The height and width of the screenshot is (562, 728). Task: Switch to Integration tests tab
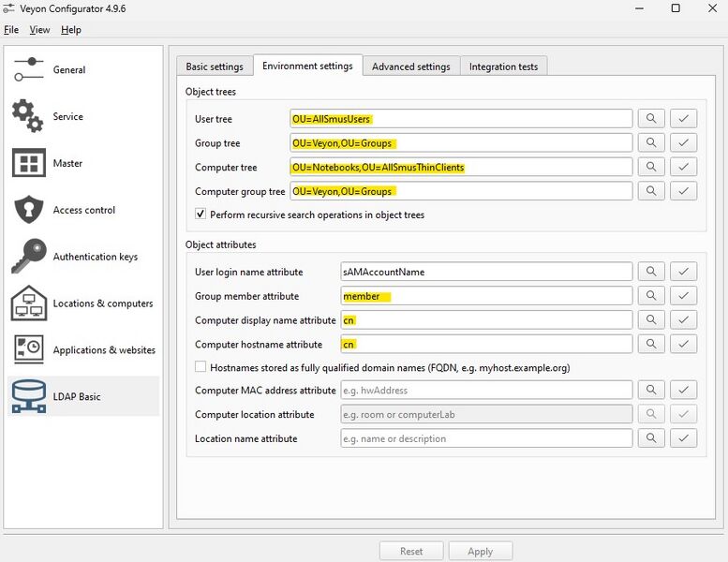point(503,67)
